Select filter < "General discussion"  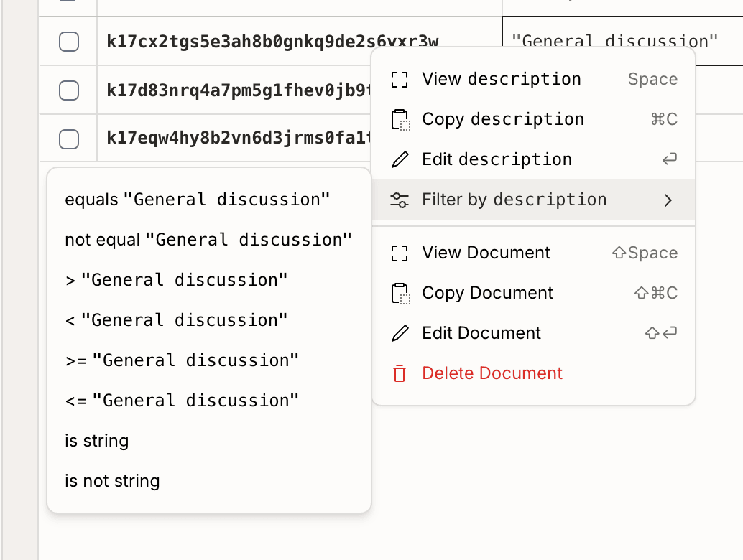click(209, 320)
